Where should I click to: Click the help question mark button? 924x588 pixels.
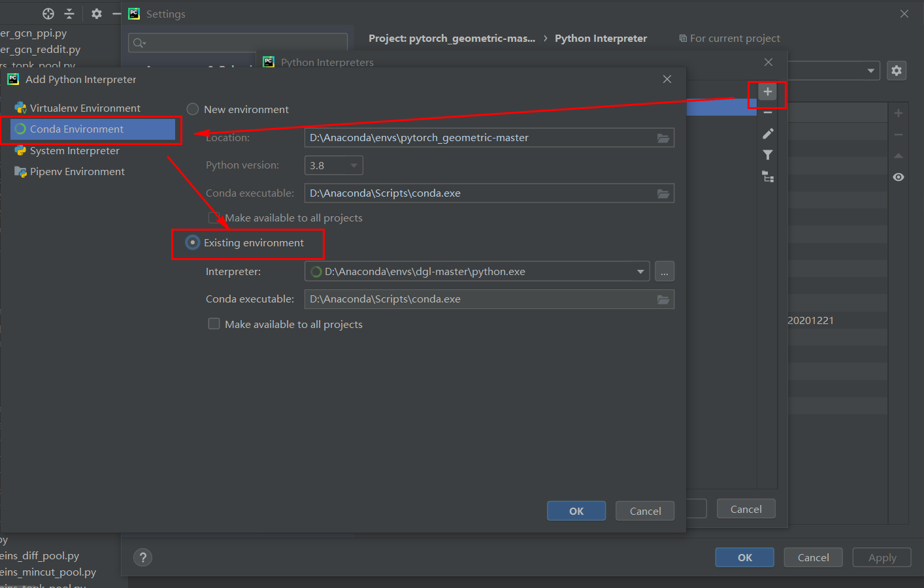click(x=142, y=557)
